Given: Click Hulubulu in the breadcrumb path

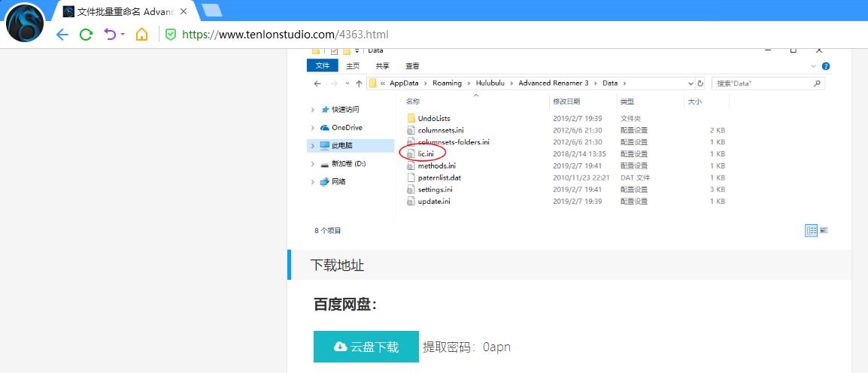Looking at the screenshot, I should click(x=490, y=83).
